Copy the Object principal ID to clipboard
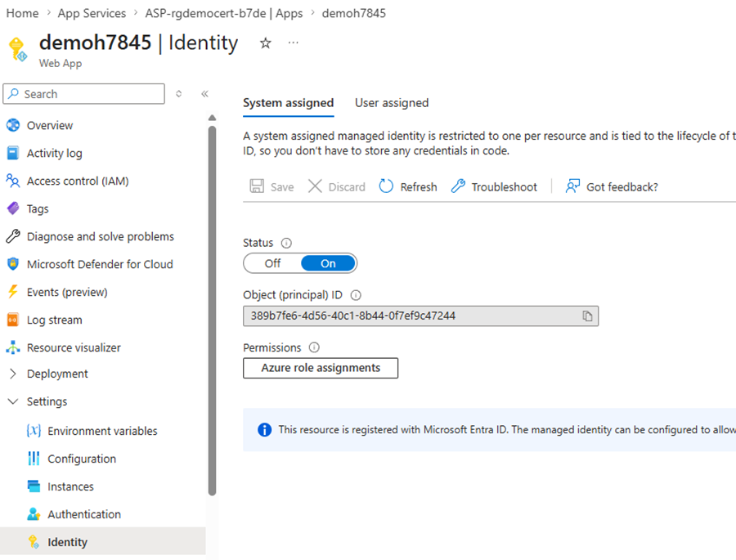 pyautogui.click(x=587, y=316)
